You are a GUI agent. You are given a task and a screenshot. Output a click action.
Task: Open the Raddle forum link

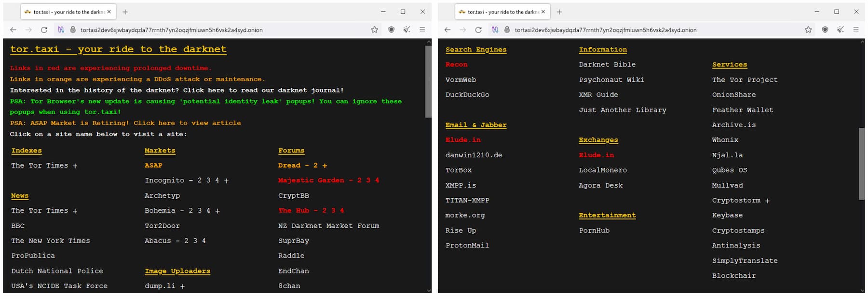click(x=291, y=256)
